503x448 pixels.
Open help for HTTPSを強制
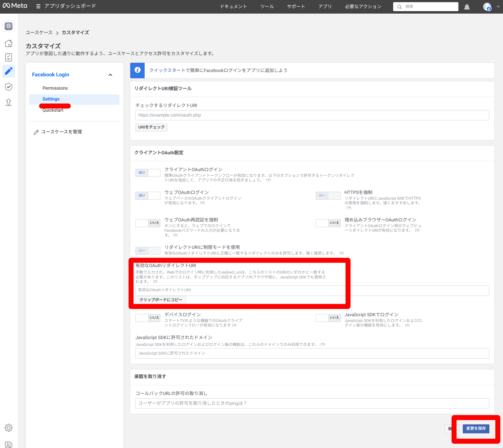[x=349, y=208]
